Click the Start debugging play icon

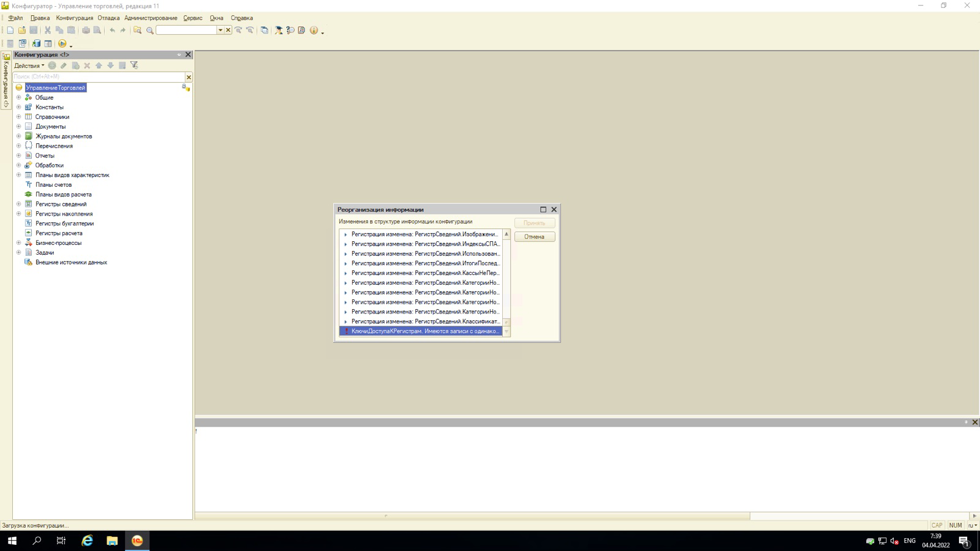62,44
